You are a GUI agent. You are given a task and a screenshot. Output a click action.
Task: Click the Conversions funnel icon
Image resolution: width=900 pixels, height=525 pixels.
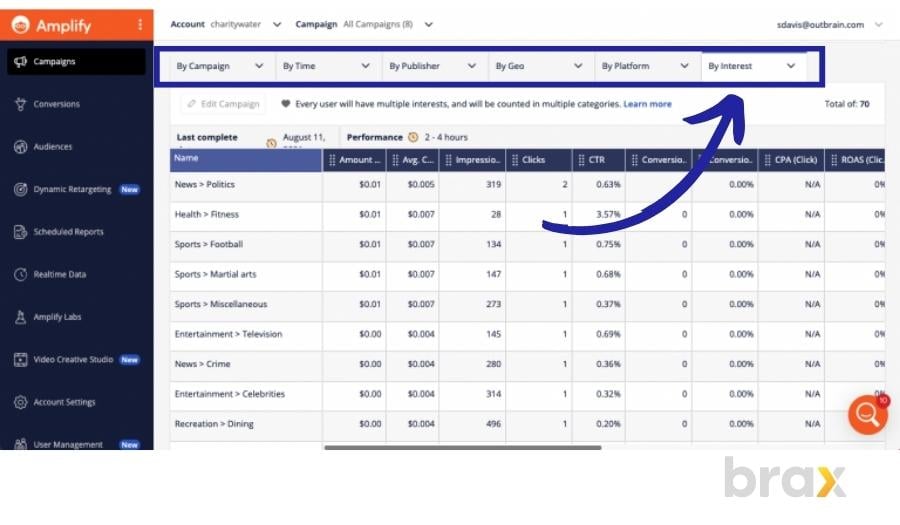[x=20, y=104]
